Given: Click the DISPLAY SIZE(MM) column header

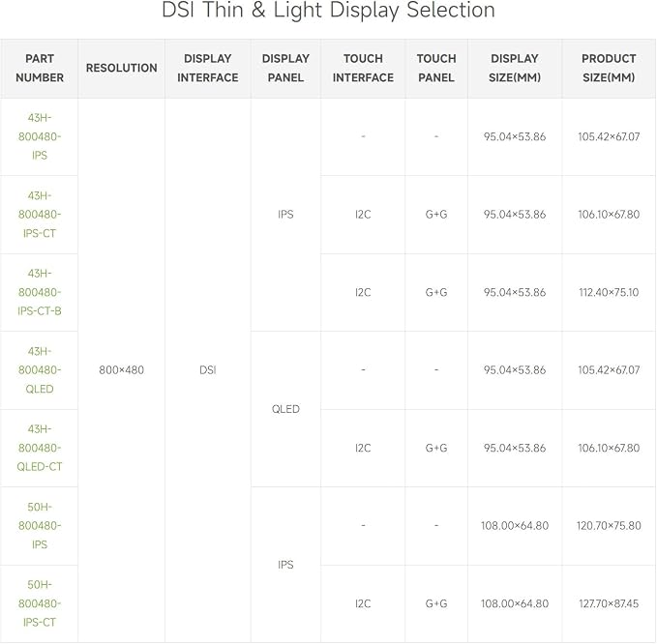Looking at the screenshot, I should pyautogui.click(x=515, y=69).
